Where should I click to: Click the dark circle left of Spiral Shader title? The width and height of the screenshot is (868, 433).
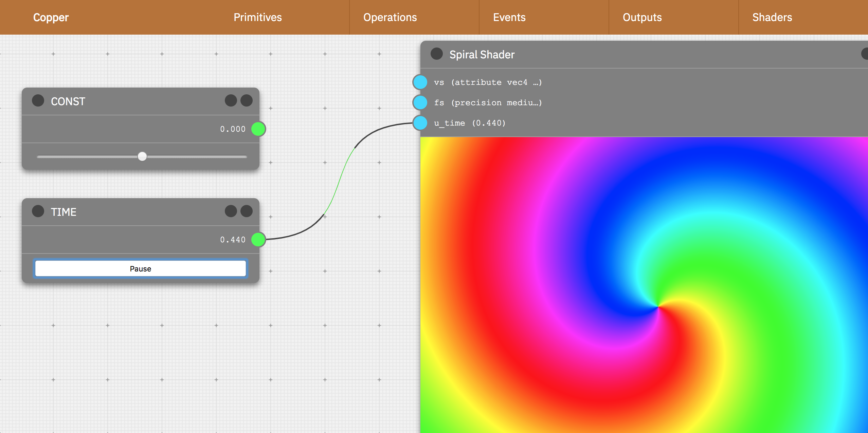point(437,54)
